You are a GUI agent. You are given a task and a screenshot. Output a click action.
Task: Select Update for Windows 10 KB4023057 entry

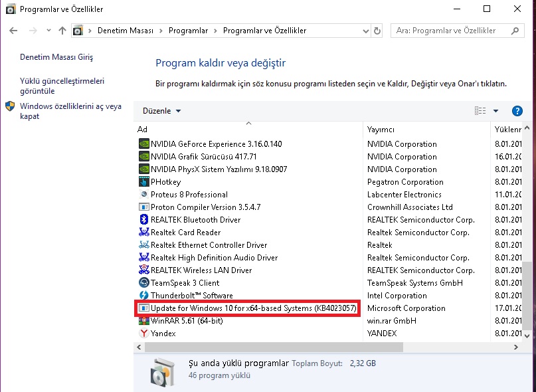coord(253,308)
